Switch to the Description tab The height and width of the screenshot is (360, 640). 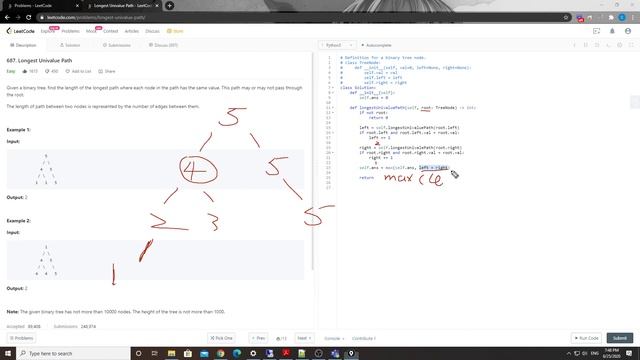pos(23,45)
